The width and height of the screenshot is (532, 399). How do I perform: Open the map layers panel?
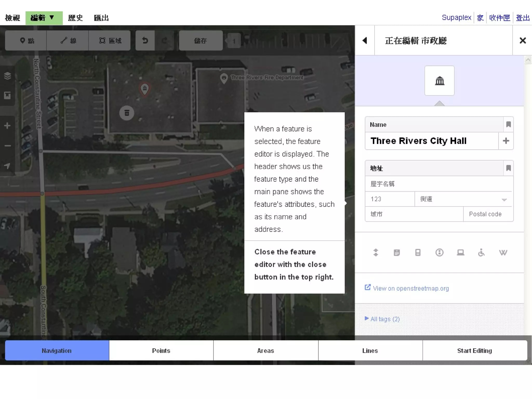pos(7,76)
